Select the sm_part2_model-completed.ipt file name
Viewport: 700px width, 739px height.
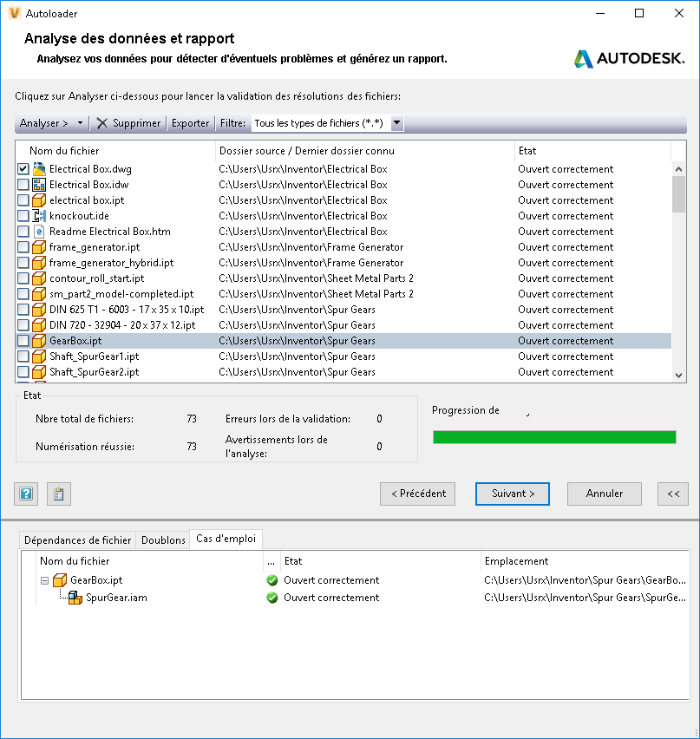121,294
